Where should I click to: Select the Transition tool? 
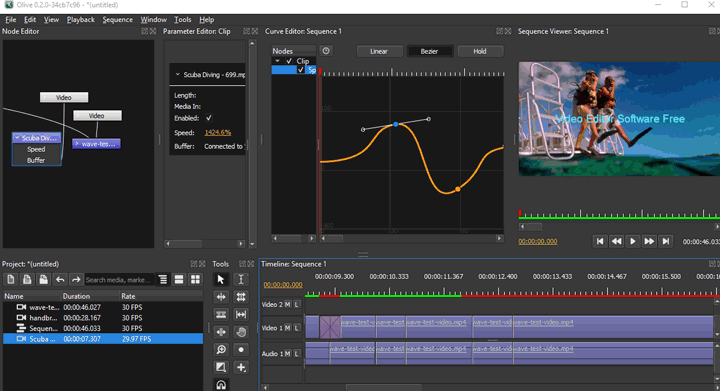click(x=221, y=367)
